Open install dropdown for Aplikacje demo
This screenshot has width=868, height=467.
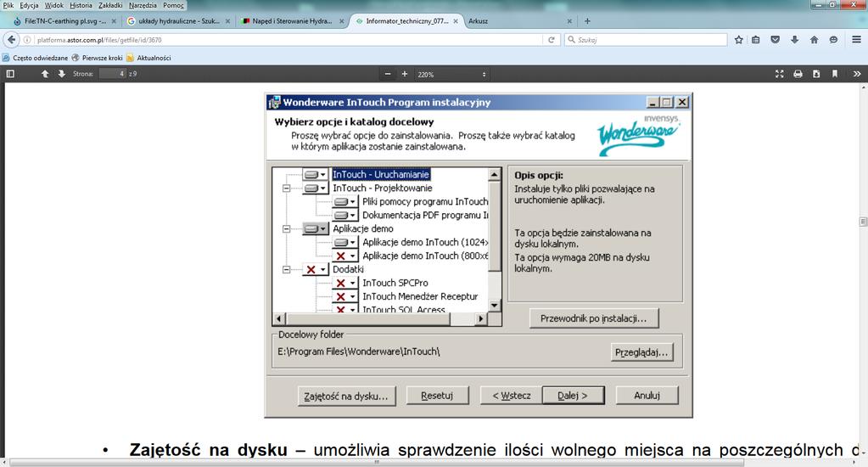coord(316,228)
